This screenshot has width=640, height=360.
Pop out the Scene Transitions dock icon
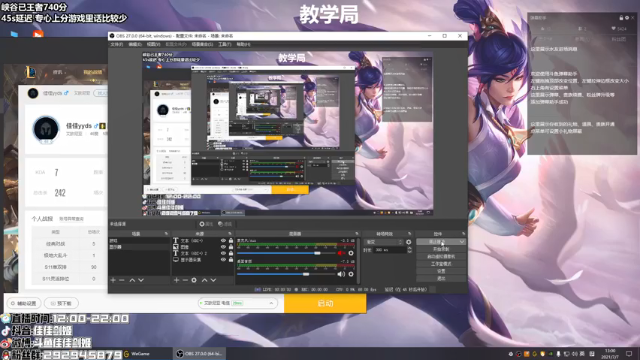(409, 233)
